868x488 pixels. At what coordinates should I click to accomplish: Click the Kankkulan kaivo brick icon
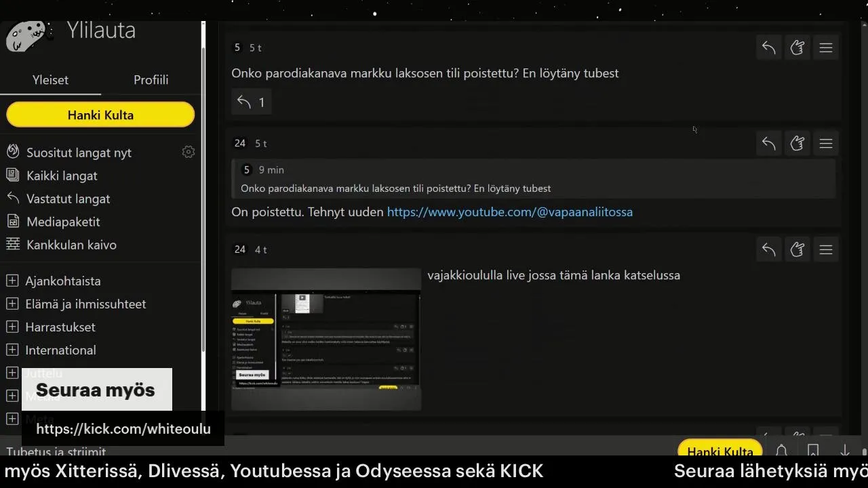[x=13, y=244]
